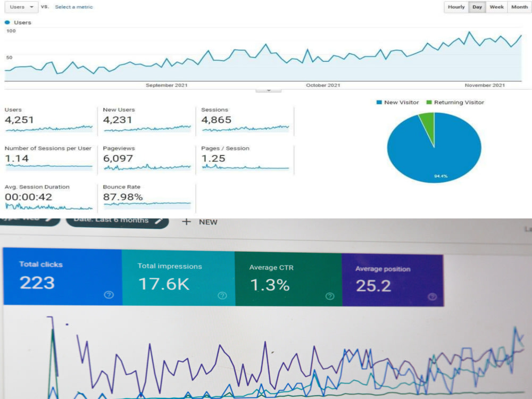532x399 pixels.
Task: Click the Avg. Session Duration sparkline
Action: click(x=49, y=206)
